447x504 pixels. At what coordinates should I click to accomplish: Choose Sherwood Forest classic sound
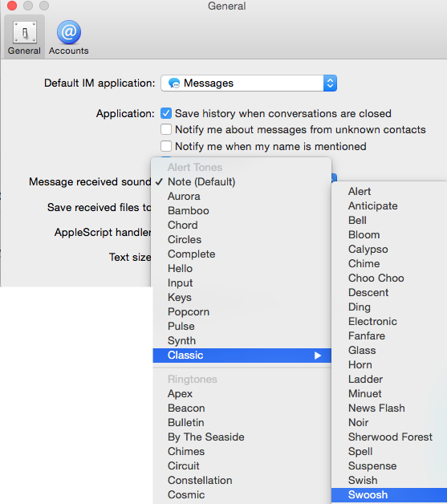coord(389,437)
